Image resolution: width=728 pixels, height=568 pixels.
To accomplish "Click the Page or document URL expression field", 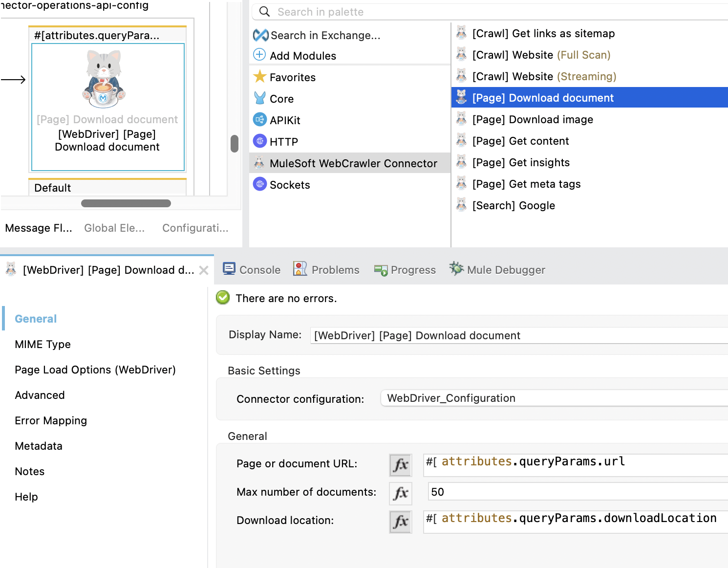I will [x=576, y=465].
